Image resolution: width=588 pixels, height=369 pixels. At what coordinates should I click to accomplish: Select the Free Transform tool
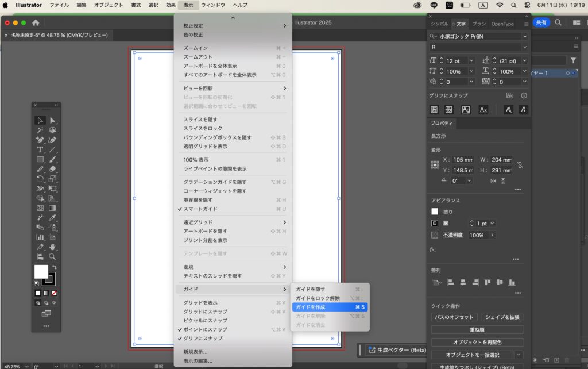click(52, 189)
